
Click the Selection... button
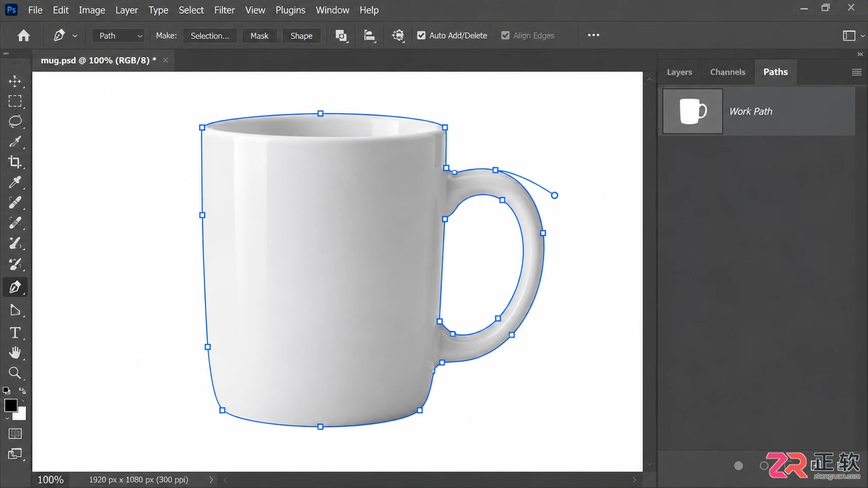(x=210, y=36)
